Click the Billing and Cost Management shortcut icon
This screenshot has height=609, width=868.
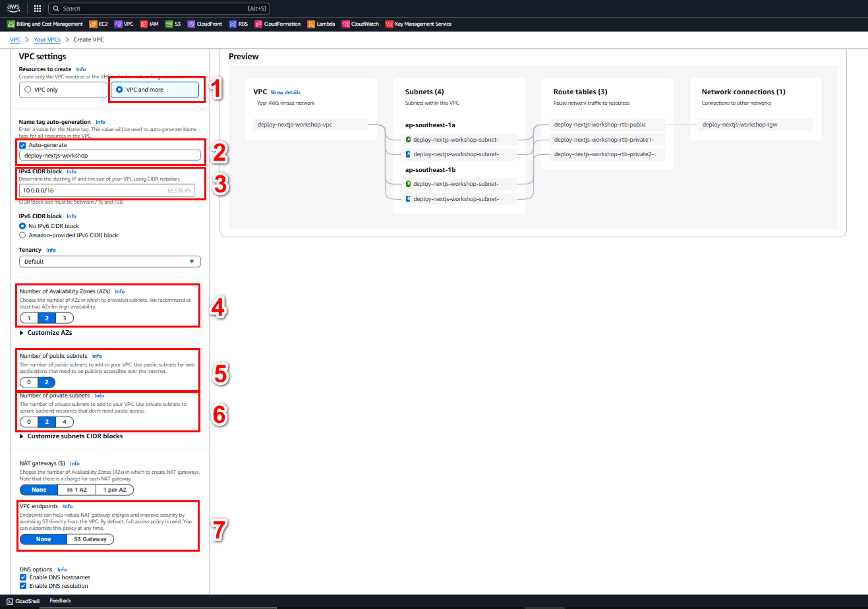pos(11,24)
